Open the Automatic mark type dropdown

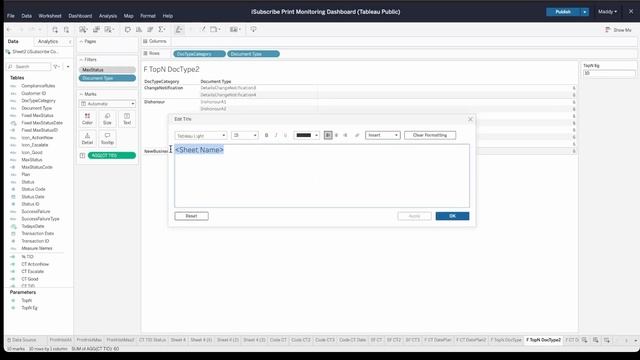click(x=108, y=104)
